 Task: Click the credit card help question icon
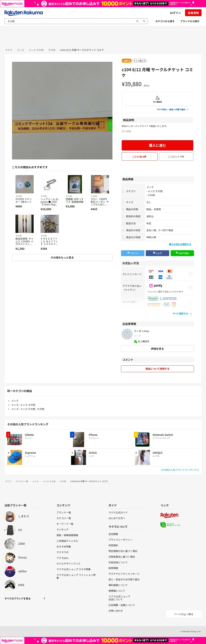coord(191,274)
